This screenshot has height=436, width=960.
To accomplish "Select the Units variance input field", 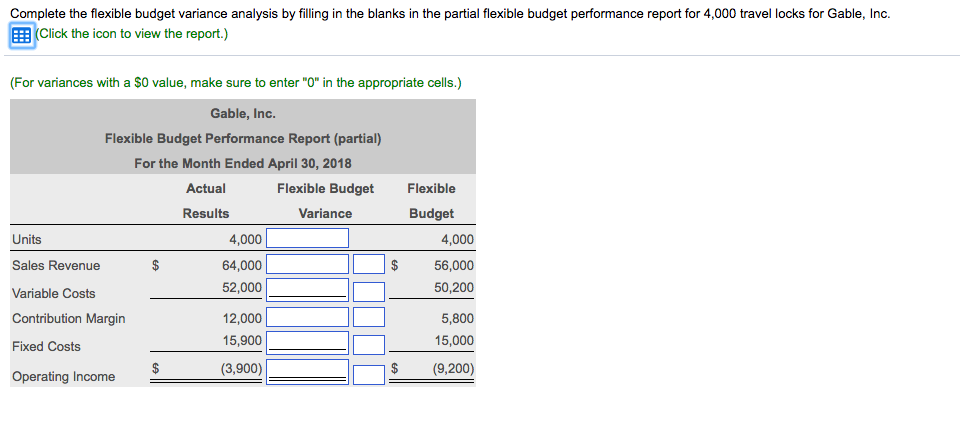I will [x=307, y=238].
